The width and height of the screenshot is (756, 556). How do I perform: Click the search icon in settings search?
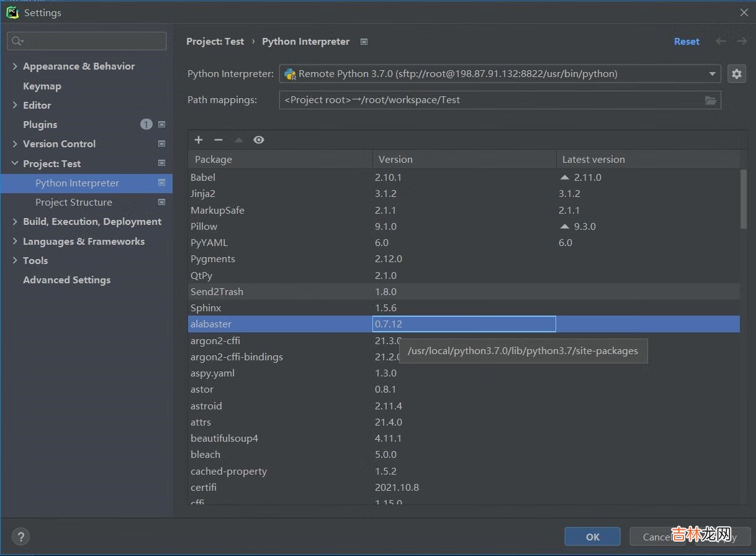[x=17, y=42]
